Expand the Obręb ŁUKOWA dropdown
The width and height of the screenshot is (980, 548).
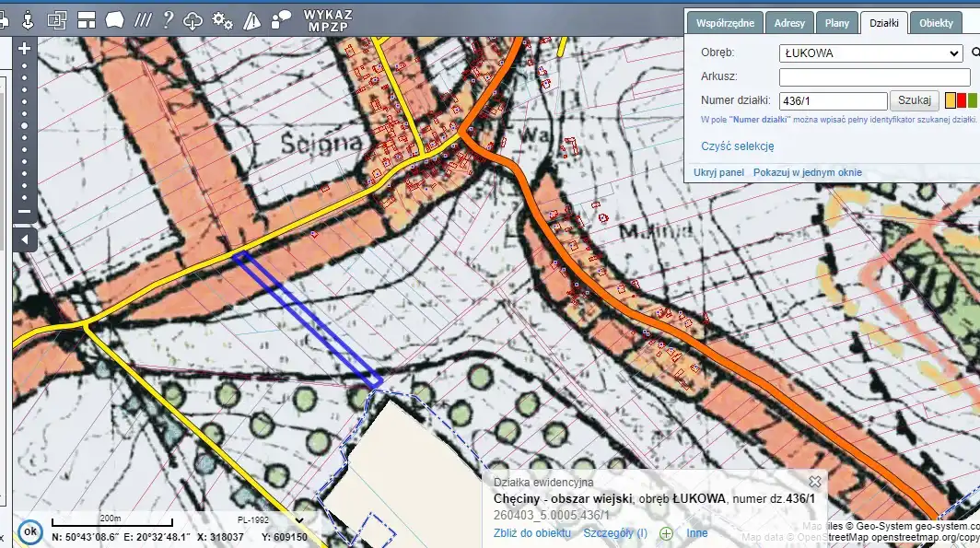[x=870, y=53]
